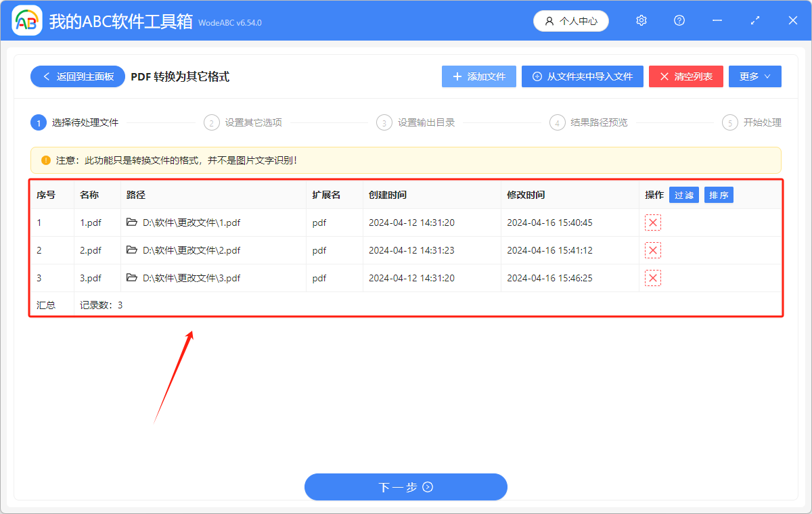Click the 过滤 filter button
This screenshot has height=514, width=812.
683,194
